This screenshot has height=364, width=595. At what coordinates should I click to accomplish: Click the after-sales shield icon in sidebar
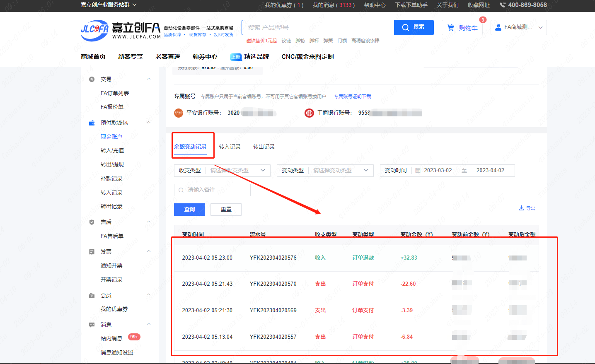pos(92,222)
